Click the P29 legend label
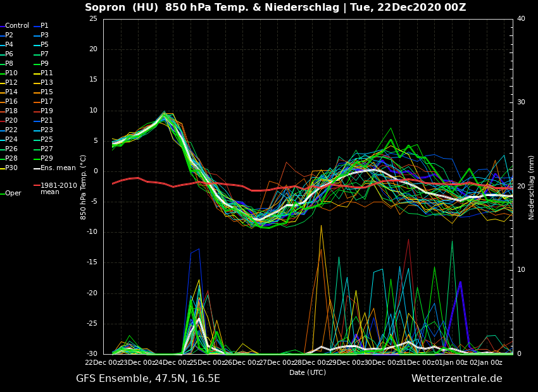538x392 pixels. (x=46, y=159)
